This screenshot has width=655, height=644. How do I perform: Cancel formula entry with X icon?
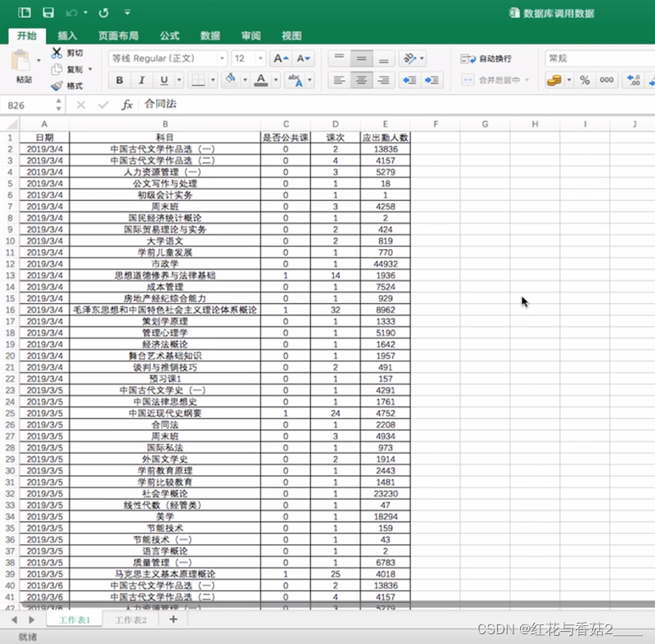click(x=81, y=105)
